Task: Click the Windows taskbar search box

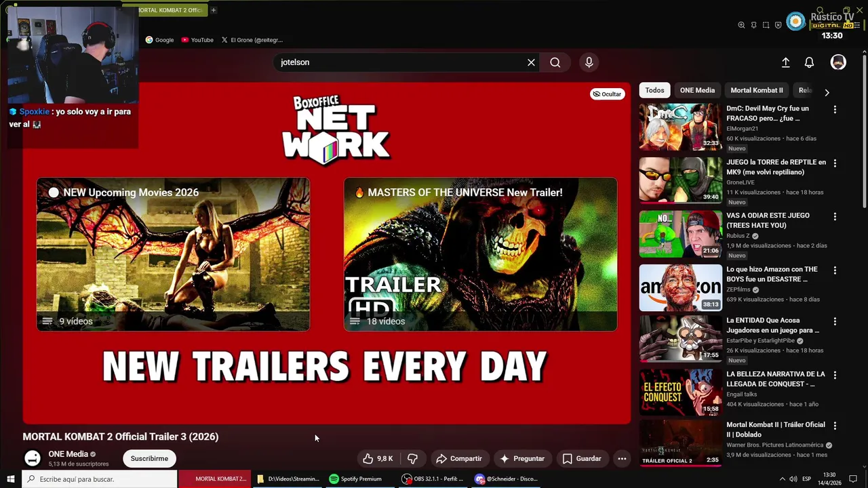Action: coord(100,479)
